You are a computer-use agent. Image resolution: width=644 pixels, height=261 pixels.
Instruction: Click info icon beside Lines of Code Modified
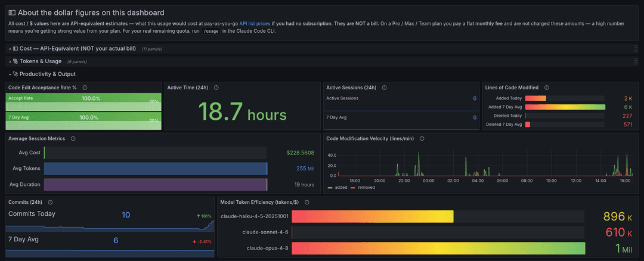(547, 88)
